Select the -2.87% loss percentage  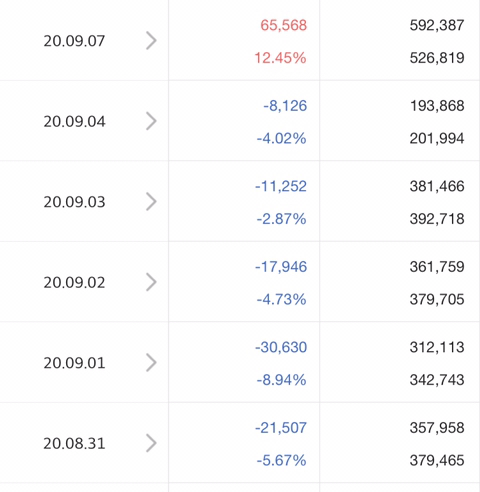pyautogui.click(x=281, y=219)
